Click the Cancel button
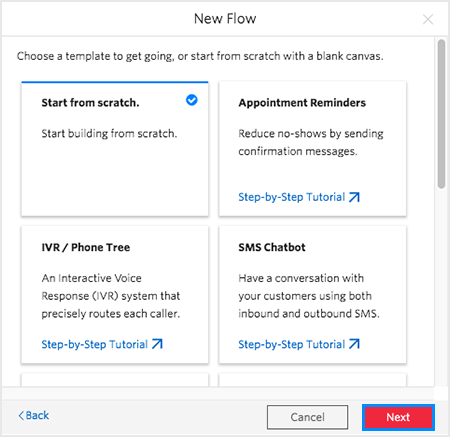The height and width of the screenshot is (437, 450). (307, 417)
